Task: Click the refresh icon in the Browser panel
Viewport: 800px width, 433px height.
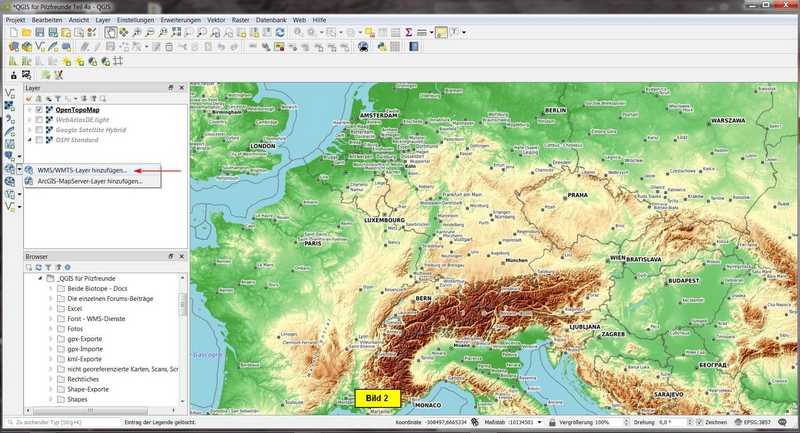Action: click(x=38, y=267)
